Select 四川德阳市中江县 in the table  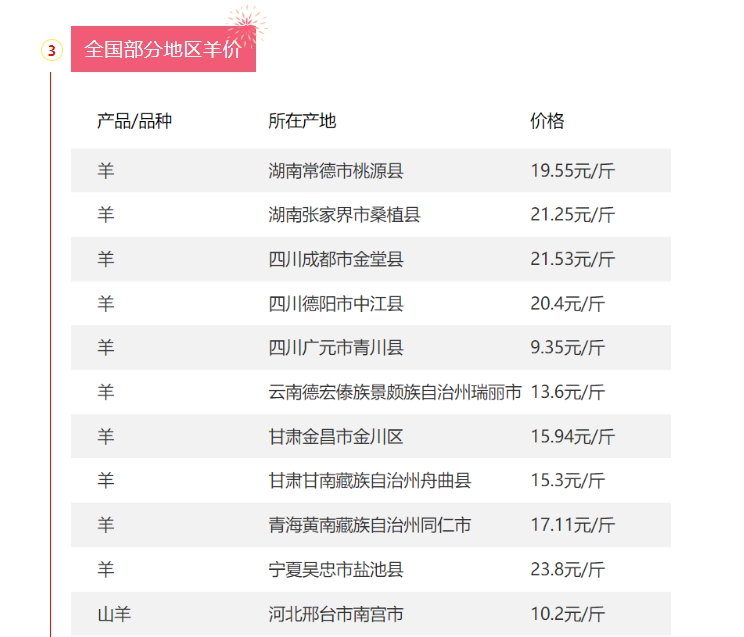click(336, 304)
